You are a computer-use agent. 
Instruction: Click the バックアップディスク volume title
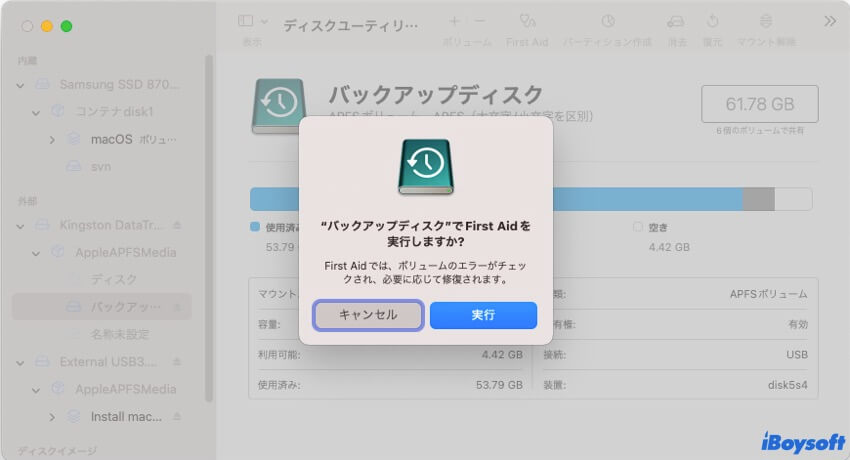click(435, 94)
